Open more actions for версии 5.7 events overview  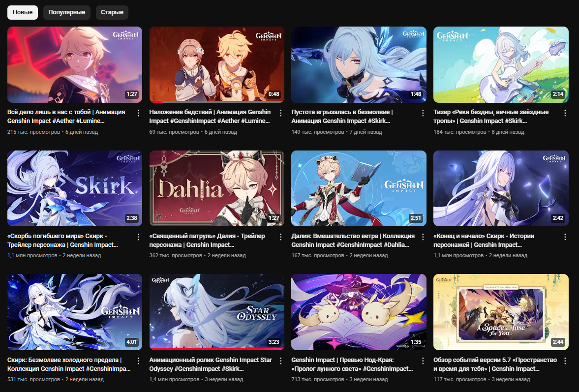[565, 361]
